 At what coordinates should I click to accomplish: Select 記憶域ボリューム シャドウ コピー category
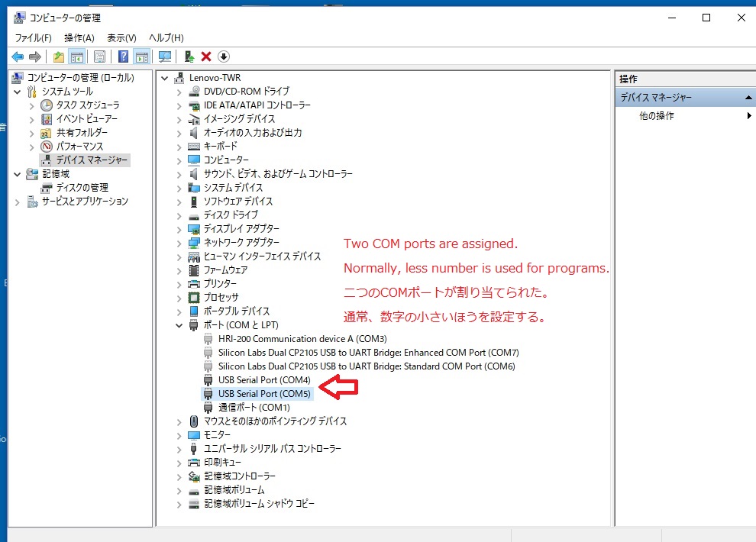(x=259, y=504)
